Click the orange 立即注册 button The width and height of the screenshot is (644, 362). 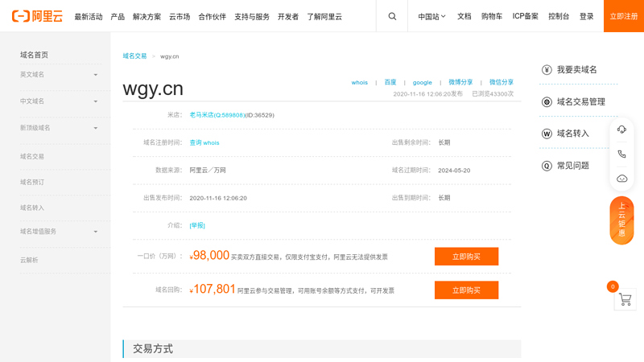[x=623, y=16]
